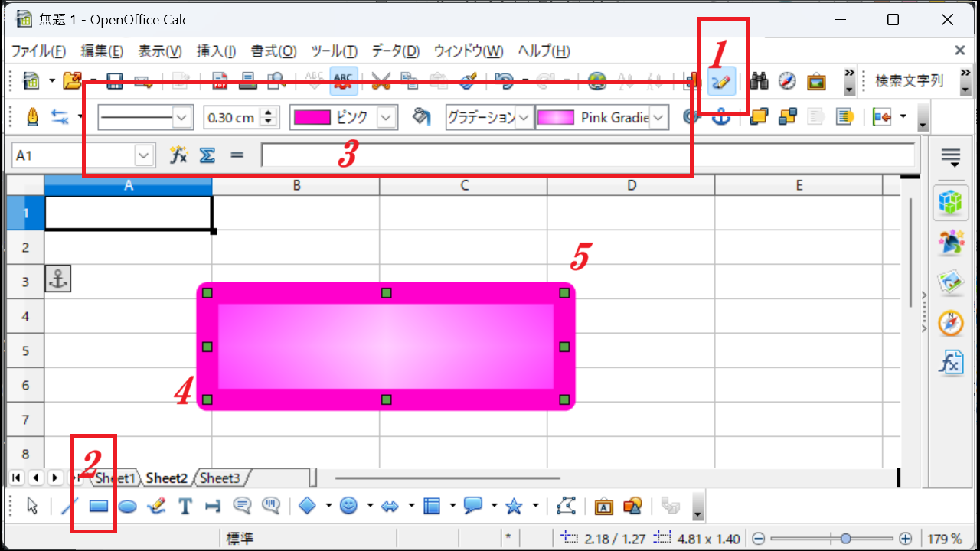
Task: Open sidebar Properties menu icon
Action: pyautogui.click(x=951, y=158)
